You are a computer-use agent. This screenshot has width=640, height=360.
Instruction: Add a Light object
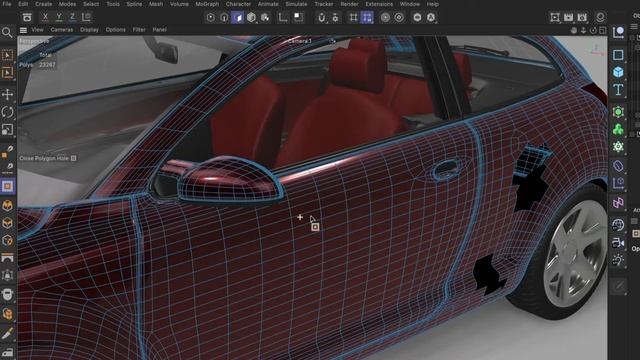coord(618,260)
